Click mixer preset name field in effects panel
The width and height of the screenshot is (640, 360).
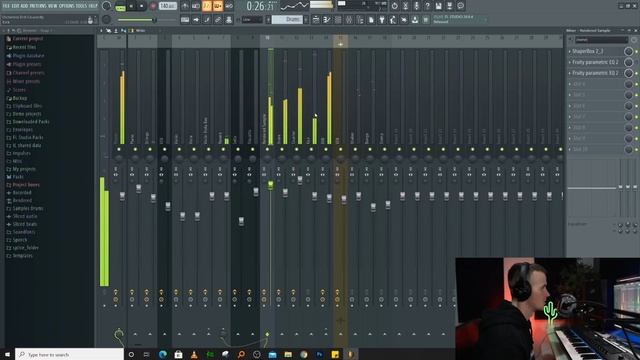coord(602,40)
